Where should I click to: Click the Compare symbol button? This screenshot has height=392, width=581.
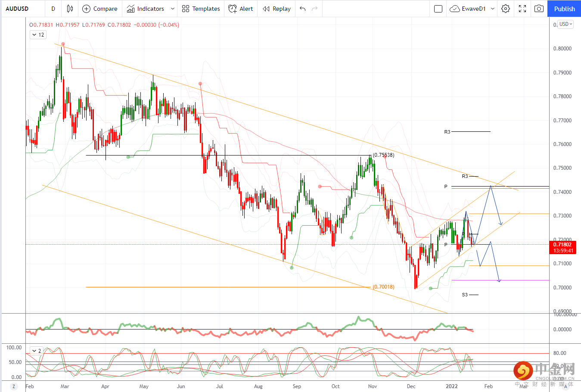tap(99, 9)
